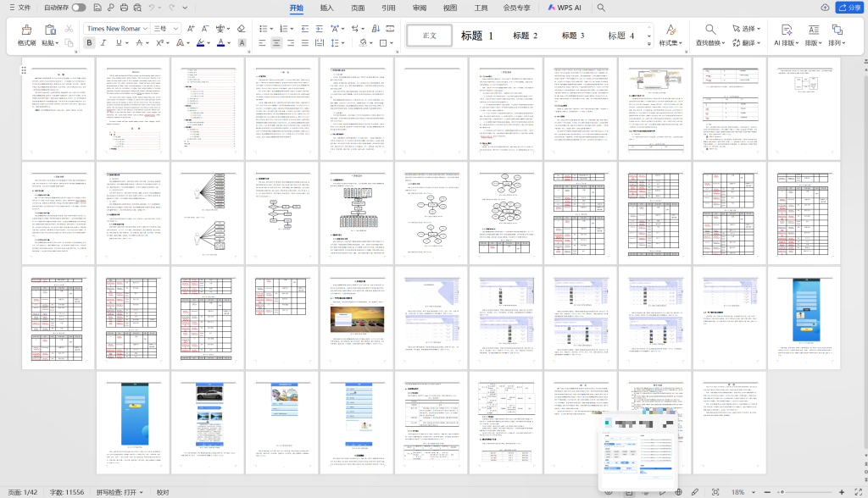Click the text highlight color swatch
This screenshot has height=498, width=868.
pyautogui.click(x=200, y=42)
